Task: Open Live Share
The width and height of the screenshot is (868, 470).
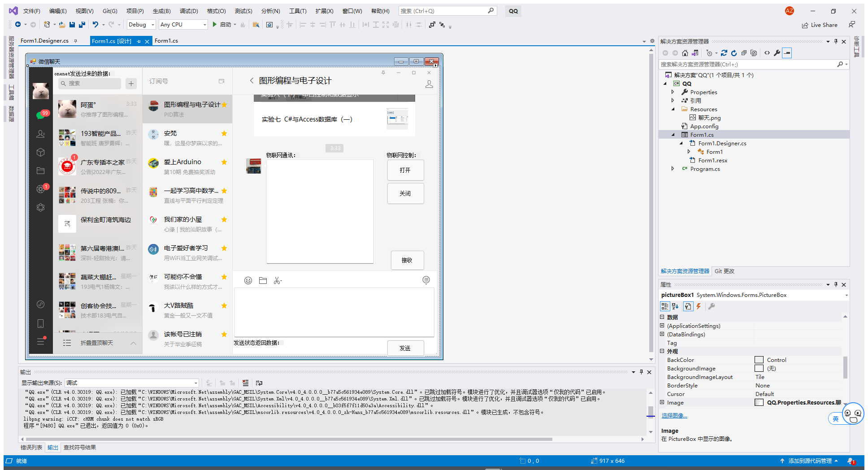Action: click(820, 25)
